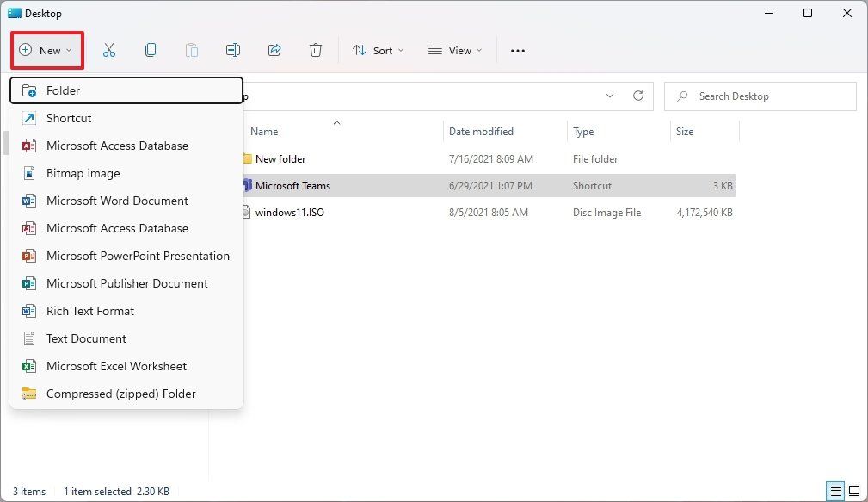Image resolution: width=868 pixels, height=502 pixels.
Task: Click the Delete icon on the toolbar
Action: click(316, 50)
